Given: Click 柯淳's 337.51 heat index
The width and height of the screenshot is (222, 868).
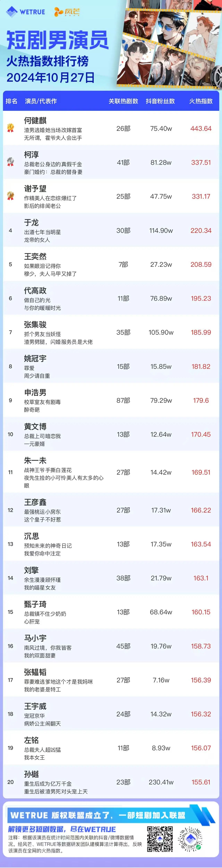Looking at the screenshot, I should (201, 162).
